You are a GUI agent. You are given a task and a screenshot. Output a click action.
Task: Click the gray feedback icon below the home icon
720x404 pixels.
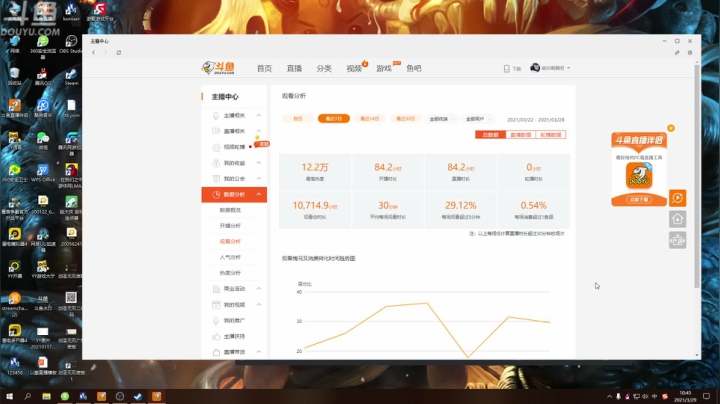[x=677, y=240]
